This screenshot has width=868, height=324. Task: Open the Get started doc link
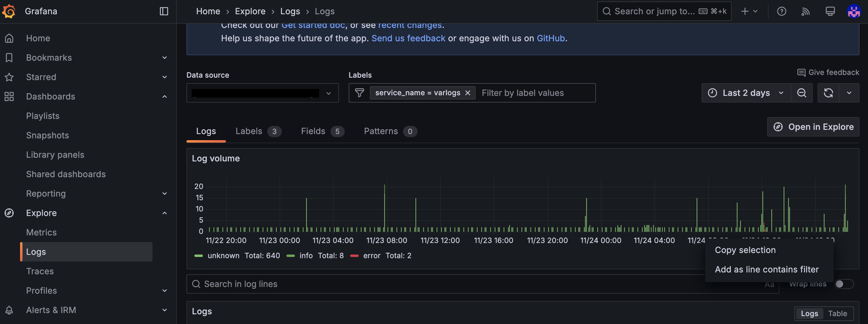point(313,25)
